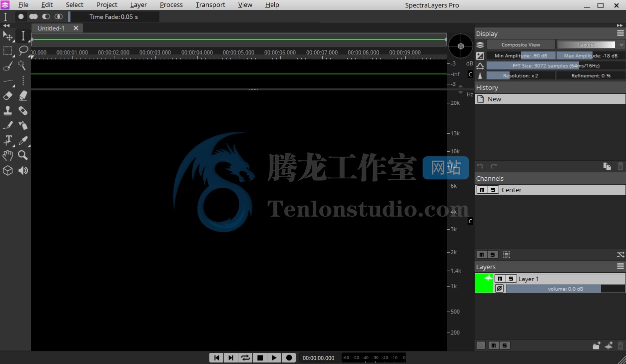Screen dimensions: 626x364
Task: Click the FFT window shape icon
Action: [x=480, y=66]
